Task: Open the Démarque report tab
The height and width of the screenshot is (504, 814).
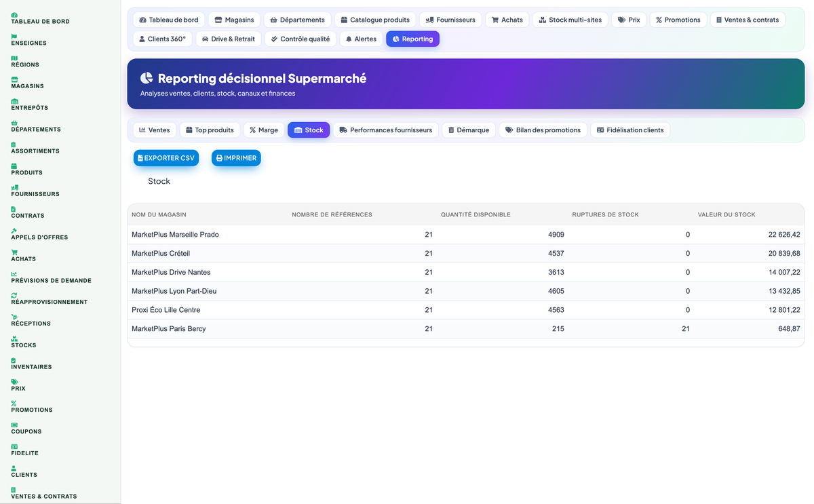Action: click(469, 130)
